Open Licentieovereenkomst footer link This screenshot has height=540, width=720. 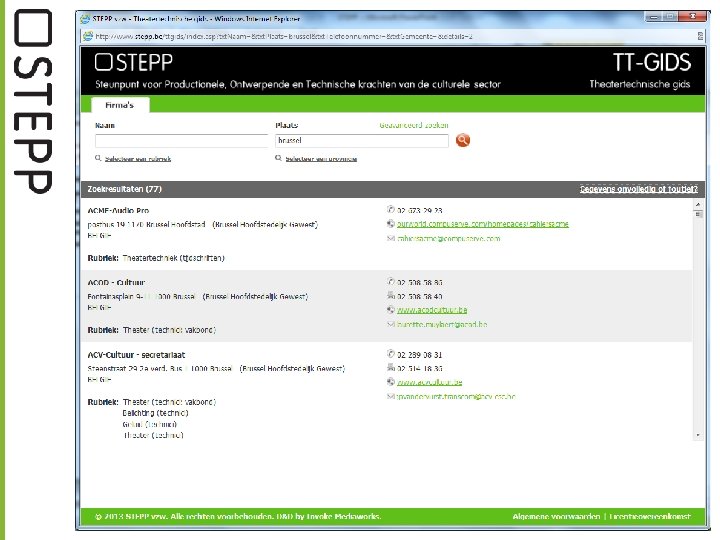[x=650, y=517]
